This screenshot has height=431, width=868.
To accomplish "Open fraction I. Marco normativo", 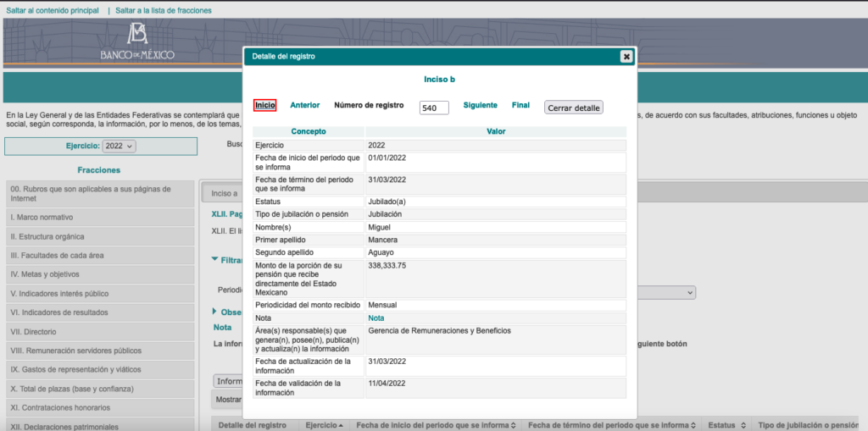I will tap(100, 218).
